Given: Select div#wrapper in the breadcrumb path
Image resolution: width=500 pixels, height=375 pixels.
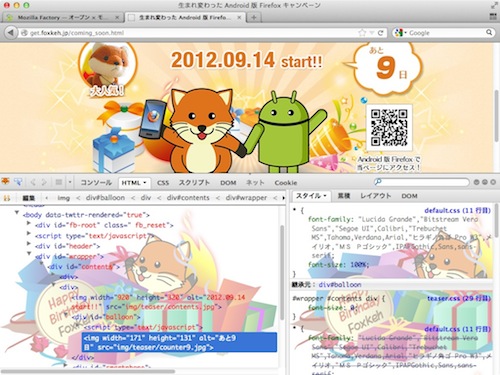Looking at the screenshot, I should [246, 198].
